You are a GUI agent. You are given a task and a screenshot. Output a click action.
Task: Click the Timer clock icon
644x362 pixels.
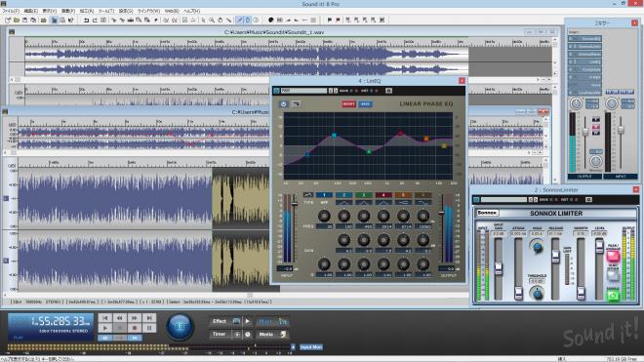coord(247,334)
